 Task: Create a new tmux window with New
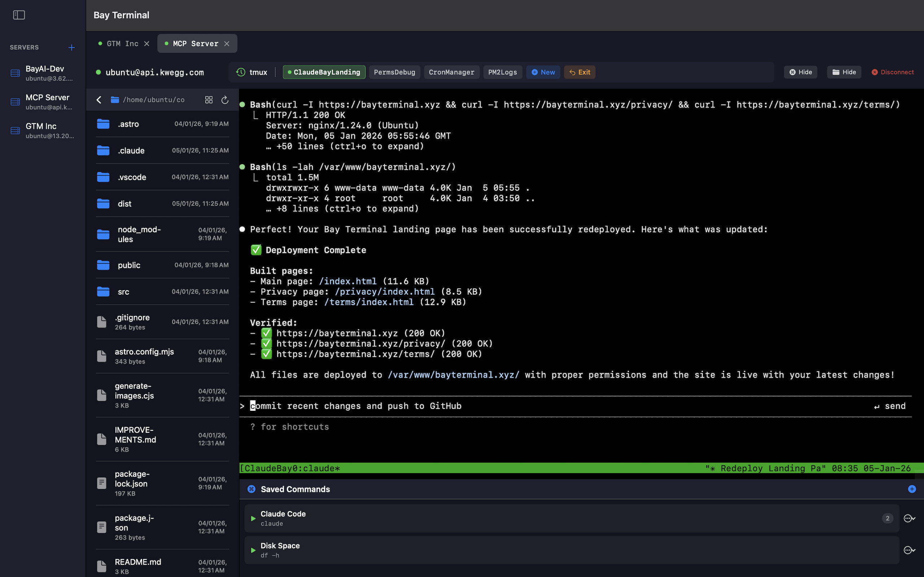[x=542, y=72]
